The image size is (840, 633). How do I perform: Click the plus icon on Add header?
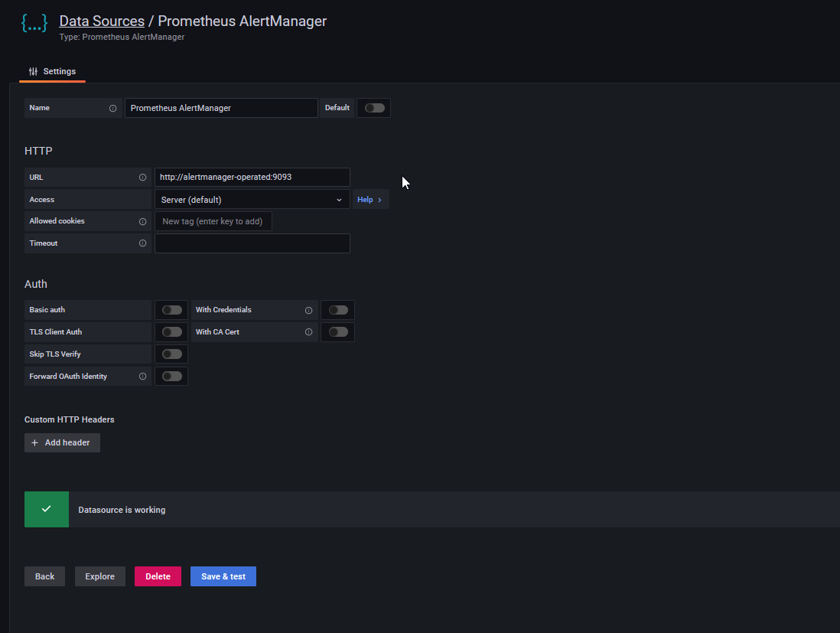click(x=35, y=442)
